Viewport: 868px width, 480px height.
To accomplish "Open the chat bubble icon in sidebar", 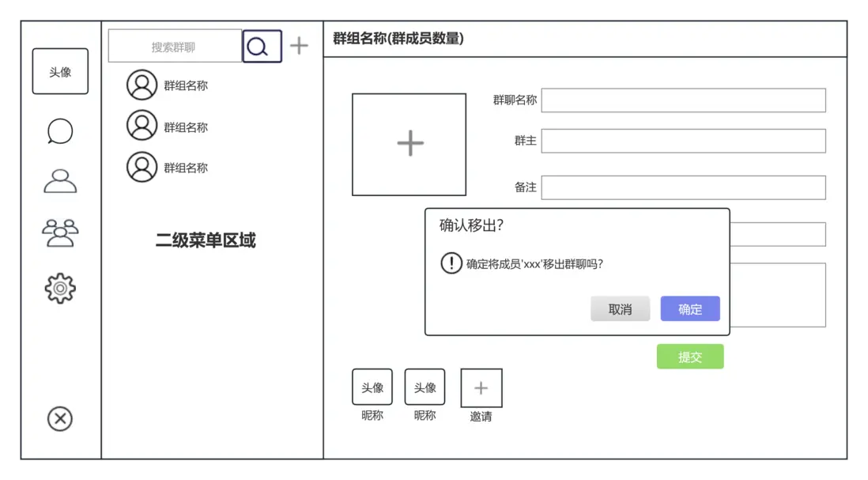I will (60, 131).
